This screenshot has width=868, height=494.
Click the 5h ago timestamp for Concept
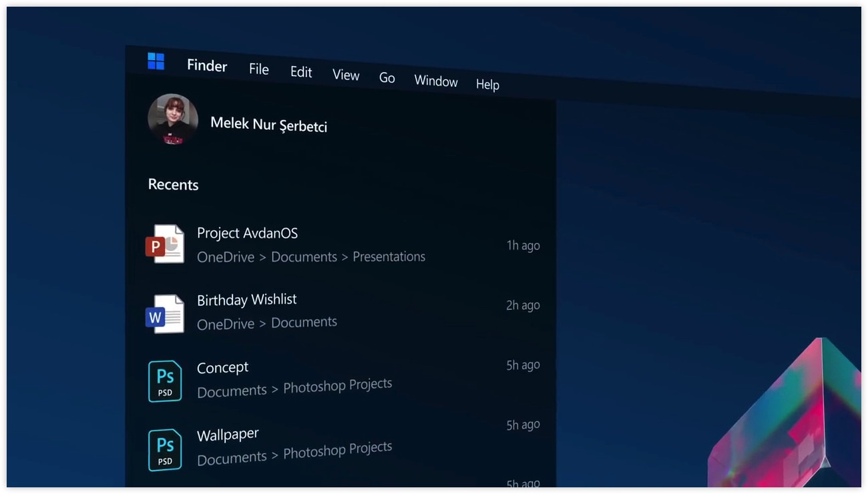[523, 365]
